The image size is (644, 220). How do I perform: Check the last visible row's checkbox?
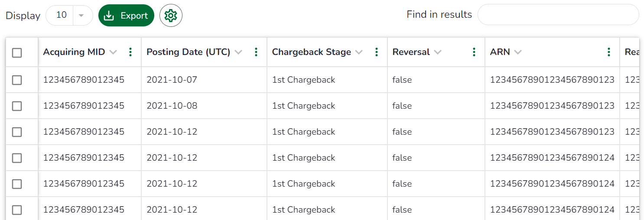pyautogui.click(x=17, y=210)
